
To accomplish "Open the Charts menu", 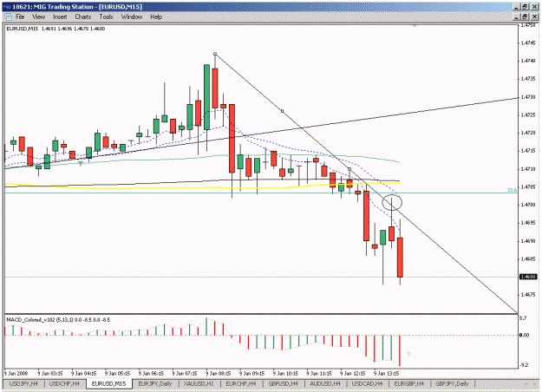I will pyautogui.click(x=83, y=16).
